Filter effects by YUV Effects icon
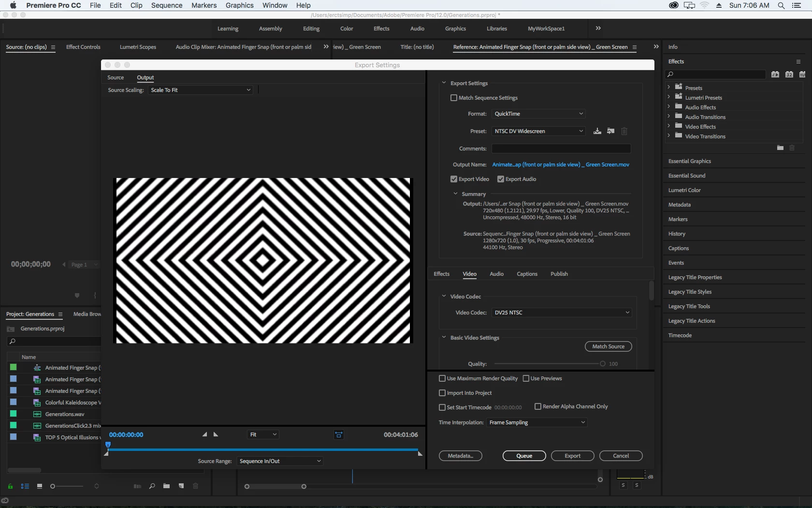812x508 pixels. 802,75
